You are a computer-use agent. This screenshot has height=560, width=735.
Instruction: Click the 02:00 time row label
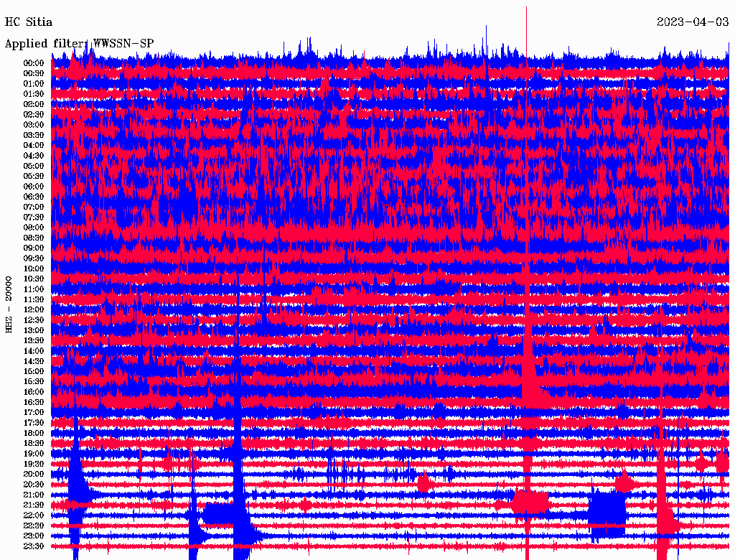click(x=34, y=104)
